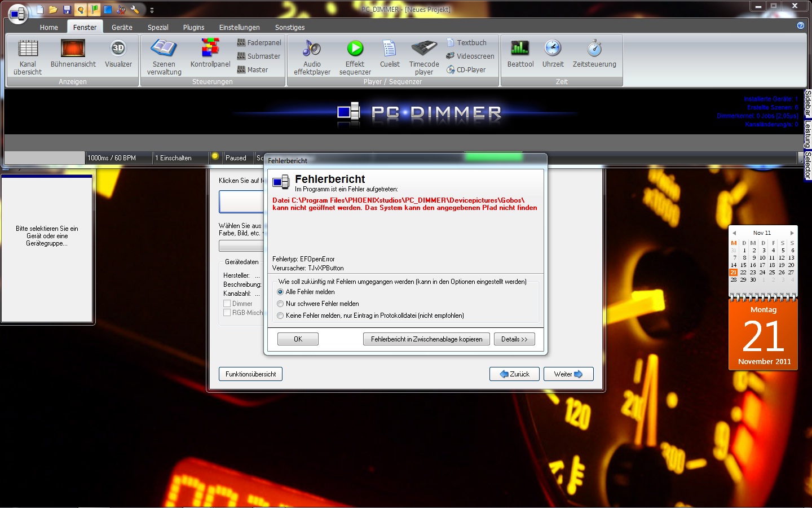The image size is (812, 508).
Task: Switch to the Geräte ribbon tab
Action: point(121,27)
